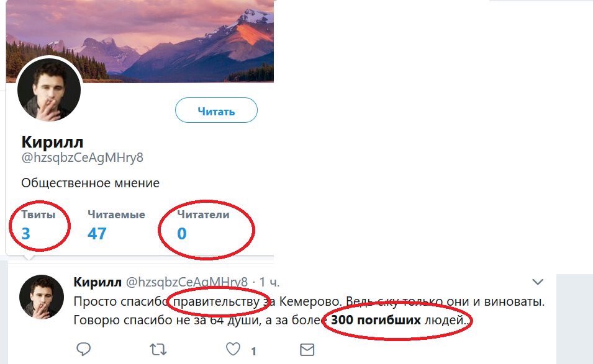This screenshot has height=364, width=593.
Task: Open the tweet options chevron menu
Action: click(538, 282)
